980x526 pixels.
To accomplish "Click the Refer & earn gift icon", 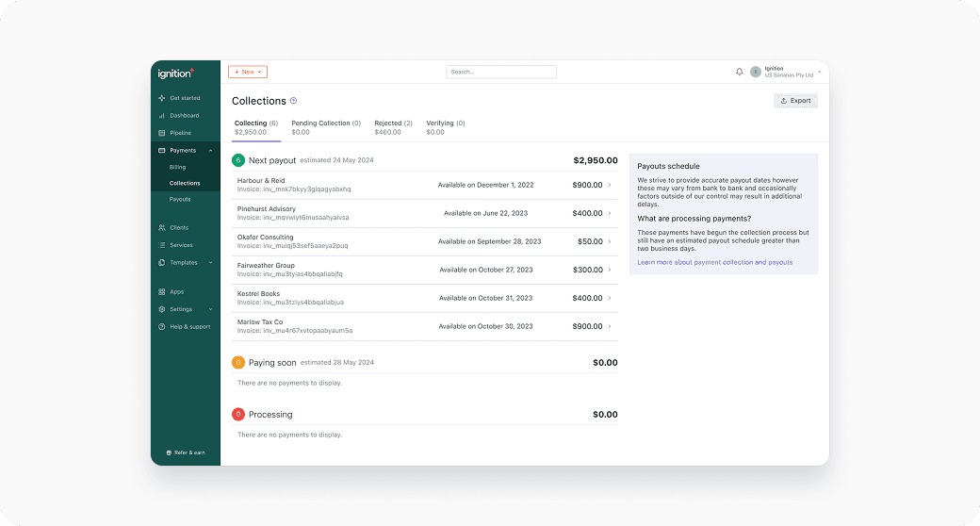I will (169, 452).
